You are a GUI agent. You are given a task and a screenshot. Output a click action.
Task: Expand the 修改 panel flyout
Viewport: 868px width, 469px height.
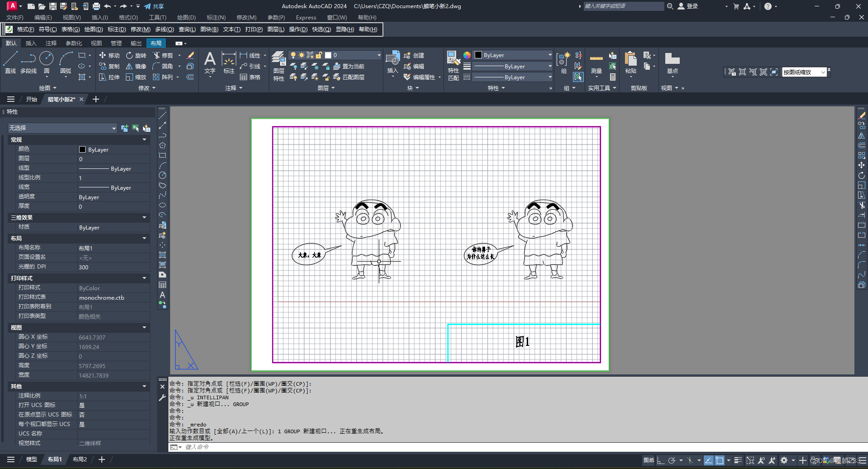point(147,88)
